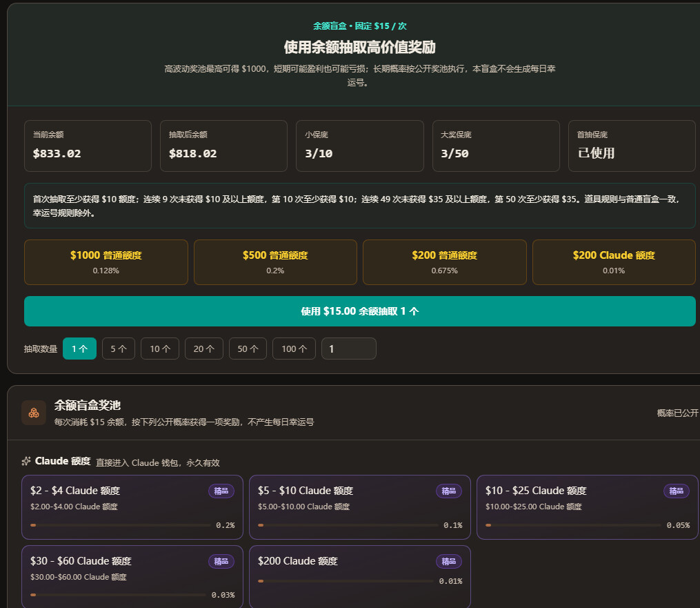Click the $200 普通额度 prize card

(x=445, y=262)
